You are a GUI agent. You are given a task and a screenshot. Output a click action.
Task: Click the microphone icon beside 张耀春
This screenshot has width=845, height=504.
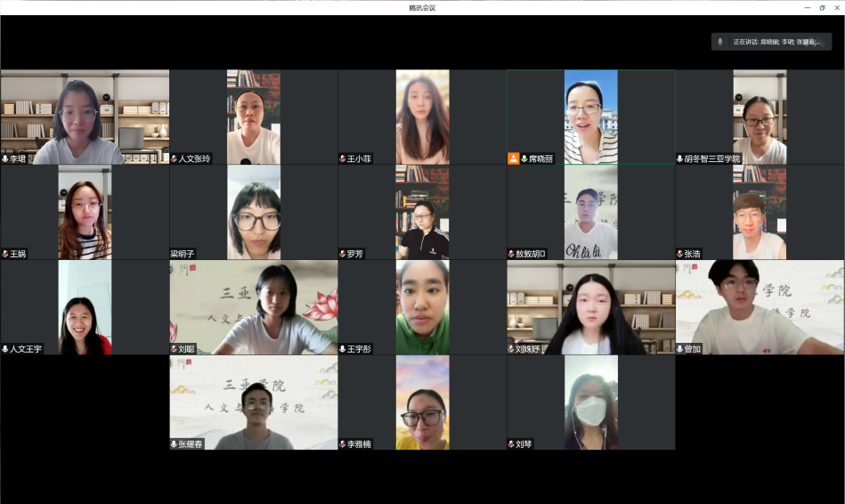tap(175, 443)
